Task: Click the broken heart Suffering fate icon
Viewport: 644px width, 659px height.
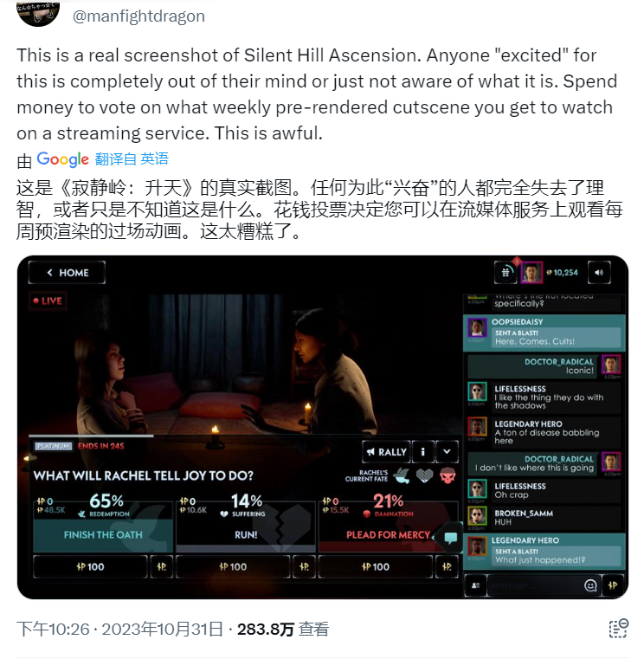Action: click(424, 475)
